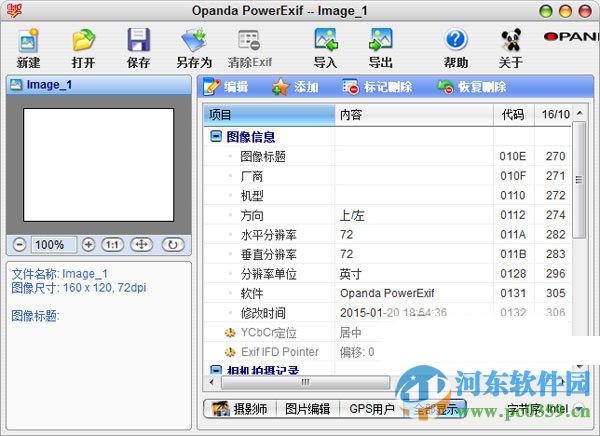Viewport: 600px width, 436px height.
Task: Select the 水平分辨率 row
Action: tap(388, 235)
